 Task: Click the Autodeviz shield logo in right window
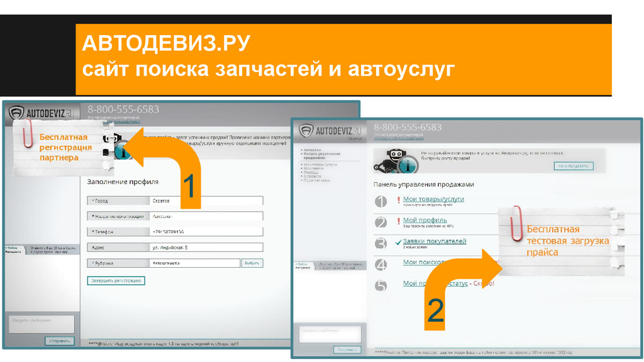tap(306, 131)
